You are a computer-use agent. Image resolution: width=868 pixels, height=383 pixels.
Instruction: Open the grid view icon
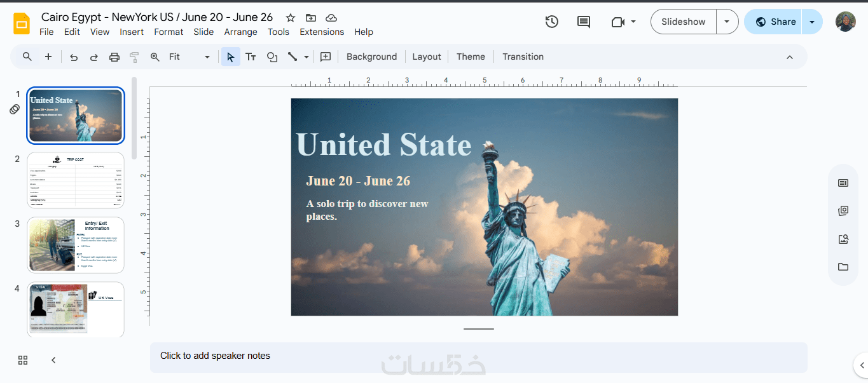pyautogui.click(x=23, y=360)
